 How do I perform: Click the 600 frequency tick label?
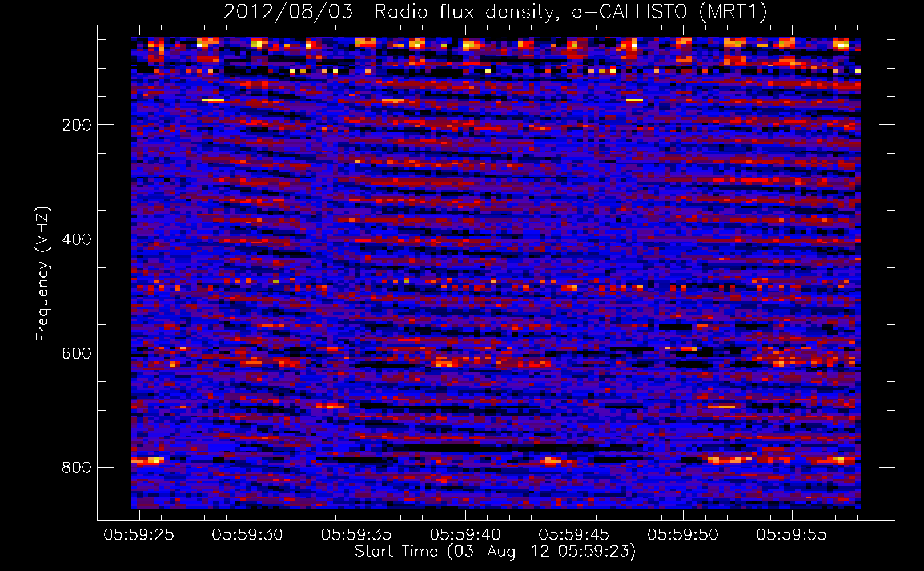[77, 353]
